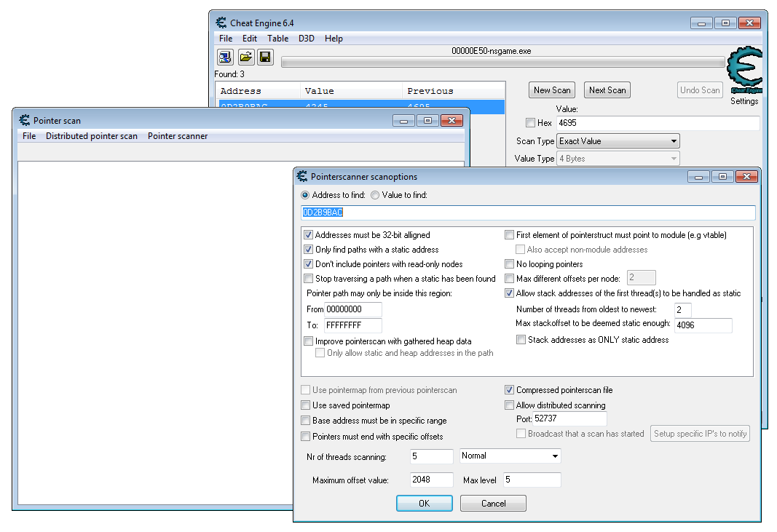Click the Pointer scan window title icon
The width and height of the screenshot is (777, 532).
click(24, 120)
